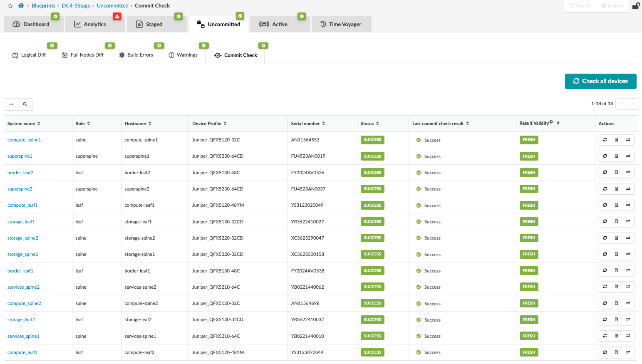Click the ellipsis options button above table
Image resolution: width=642 pixels, height=364 pixels.
click(x=11, y=104)
